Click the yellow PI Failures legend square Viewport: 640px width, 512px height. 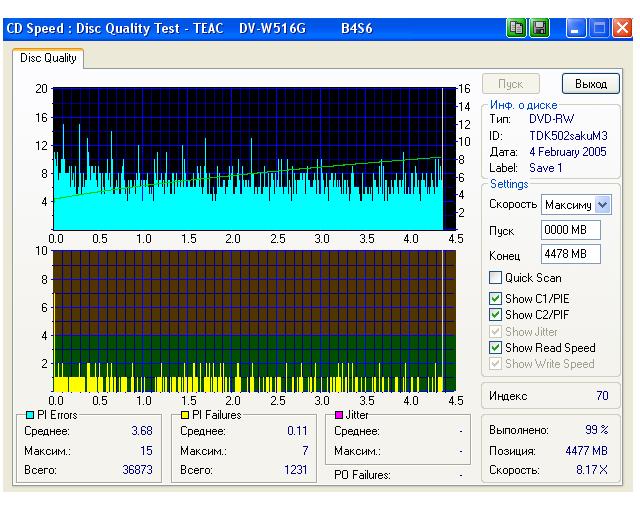pyautogui.click(x=184, y=414)
